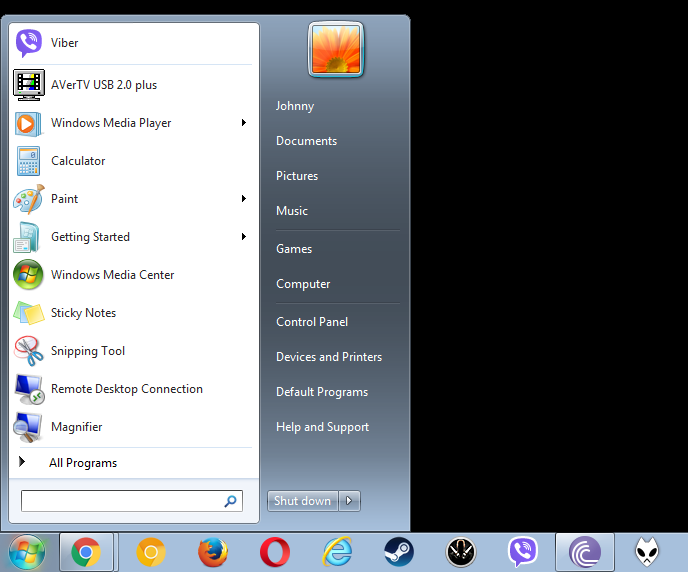
Task: Click the 'Windows Media Center' label
Action: (x=113, y=275)
